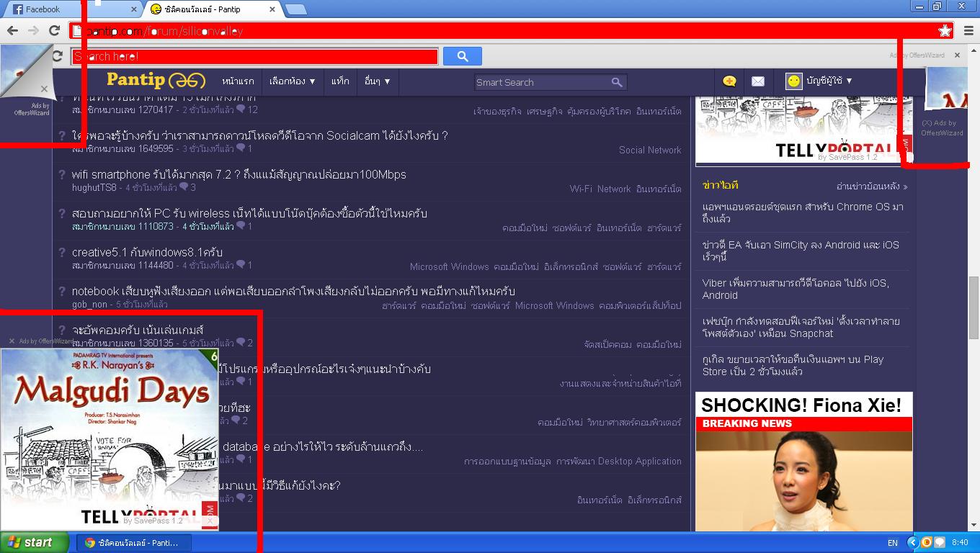Reload the page with Chrome's refresh button

(54, 30)
